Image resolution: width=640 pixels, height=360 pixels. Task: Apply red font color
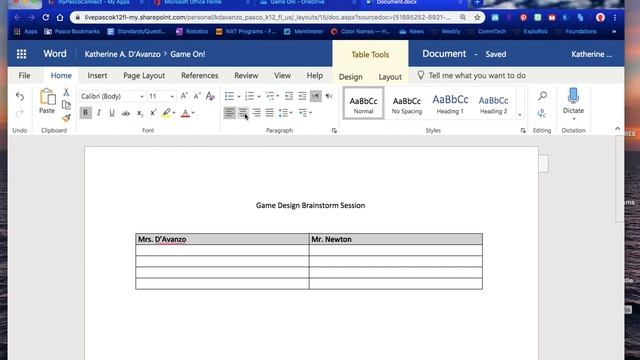(185, 113)
